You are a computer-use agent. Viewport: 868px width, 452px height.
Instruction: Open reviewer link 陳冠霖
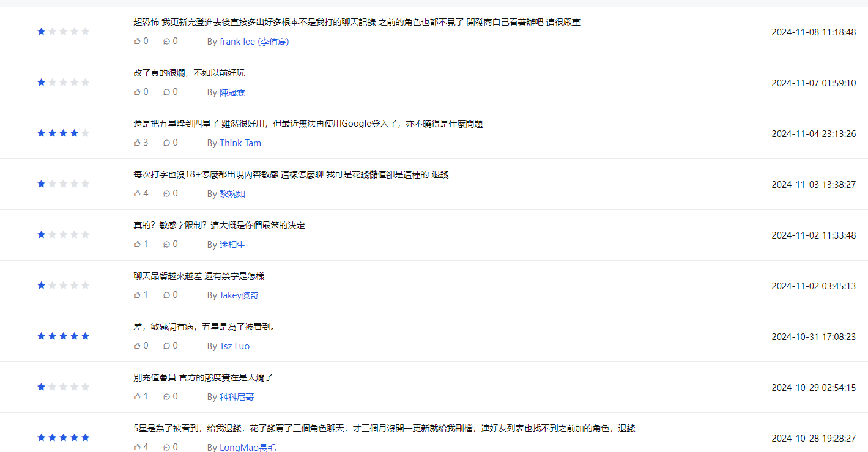232,92
